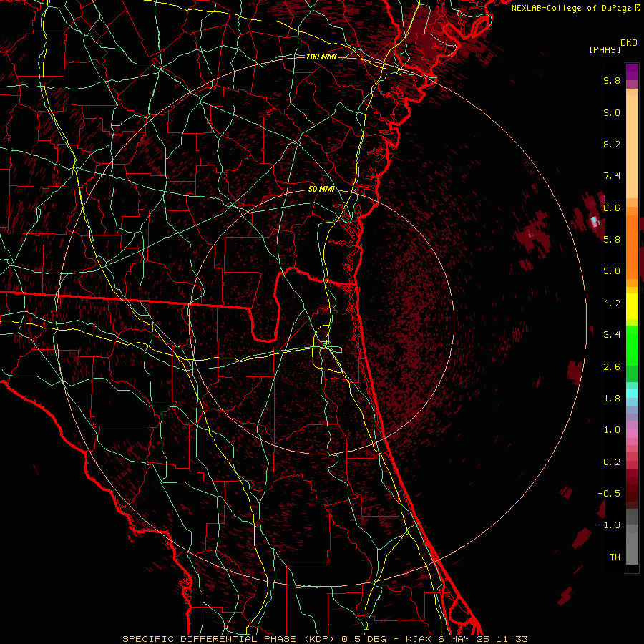Click the 0.2 value on the color scale
Screen dimensions: 644x644
click(612, 462)
